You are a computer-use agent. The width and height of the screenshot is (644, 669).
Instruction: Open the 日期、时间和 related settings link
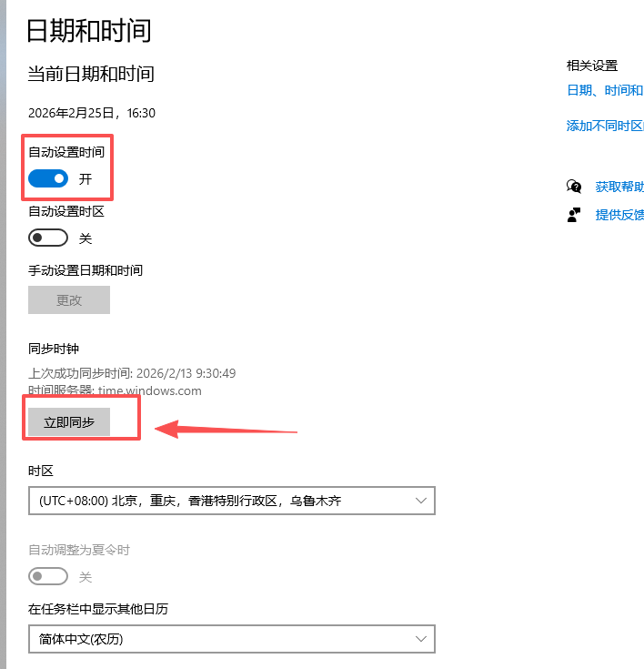click(x=605, y=90)
